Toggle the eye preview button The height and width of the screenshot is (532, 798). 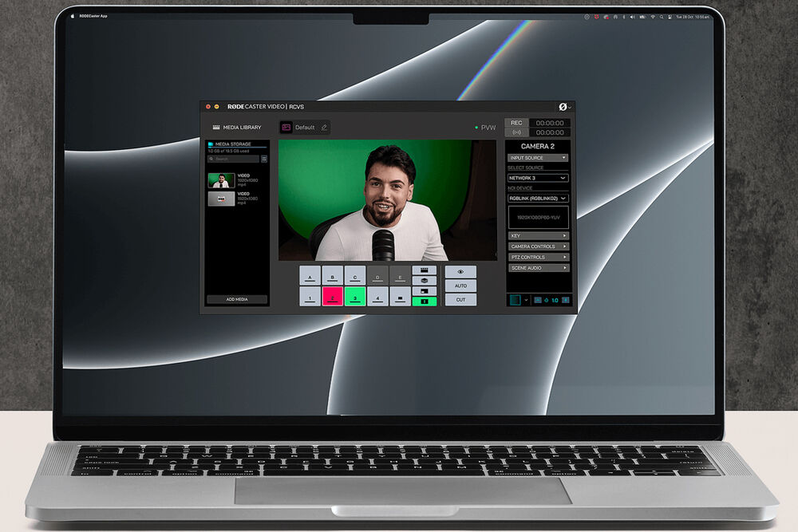(460, 272)
